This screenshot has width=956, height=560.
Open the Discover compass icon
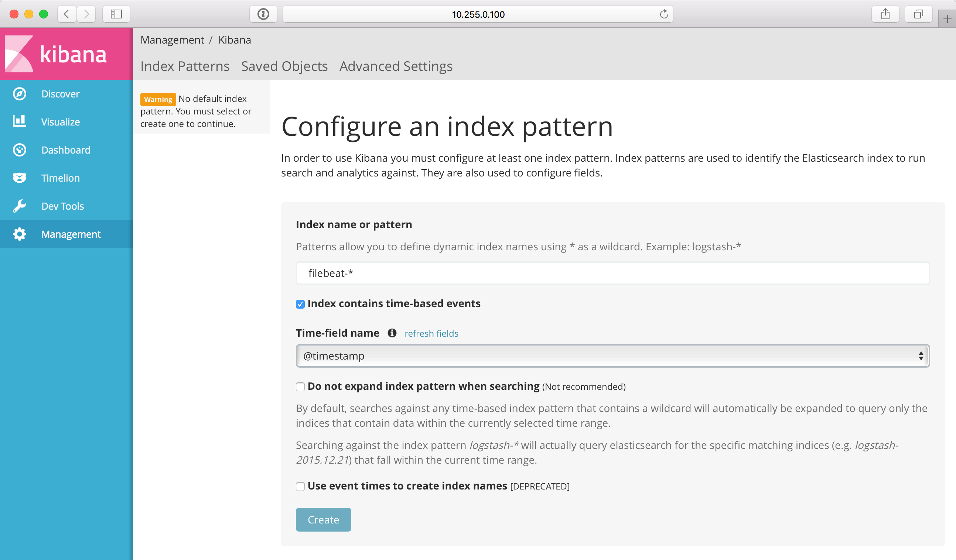click(x=19, y=94)
